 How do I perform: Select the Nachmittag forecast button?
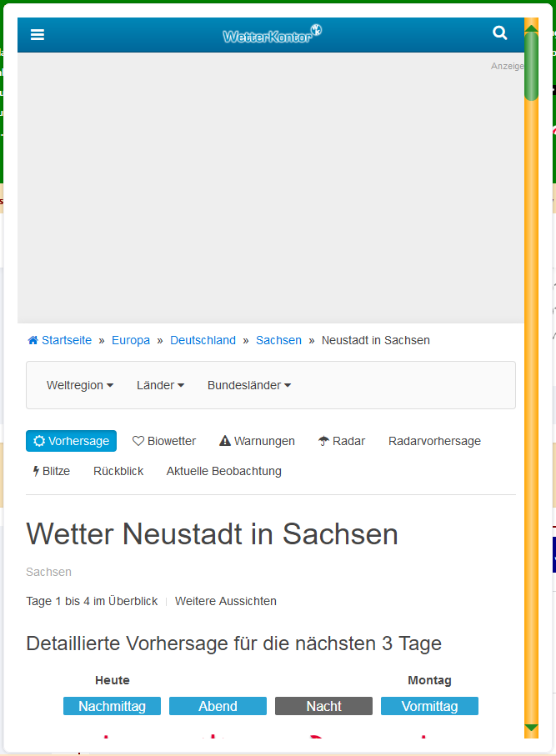[x=112, y=706]
